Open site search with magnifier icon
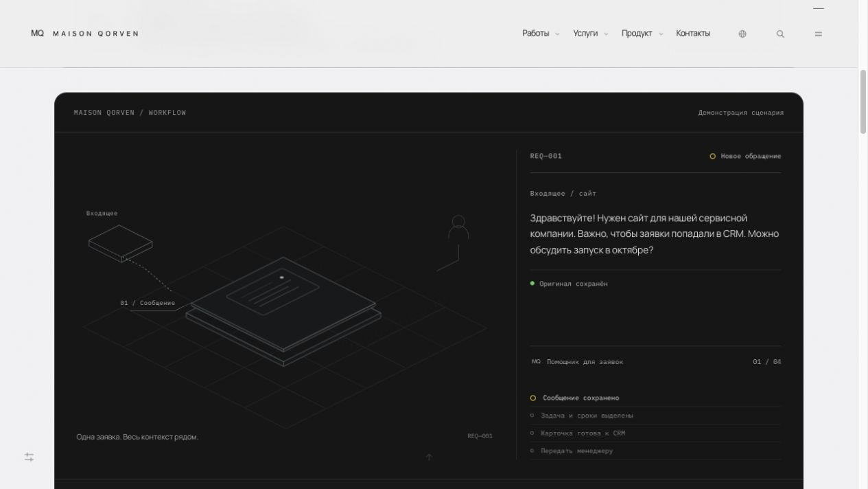The image size is (868, 489). (780, 34)
